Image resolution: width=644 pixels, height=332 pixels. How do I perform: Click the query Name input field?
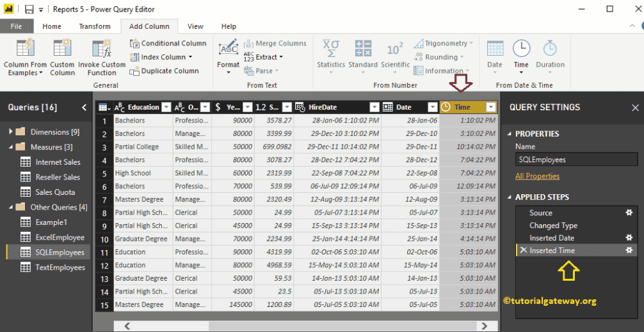[x=576, y=160]
